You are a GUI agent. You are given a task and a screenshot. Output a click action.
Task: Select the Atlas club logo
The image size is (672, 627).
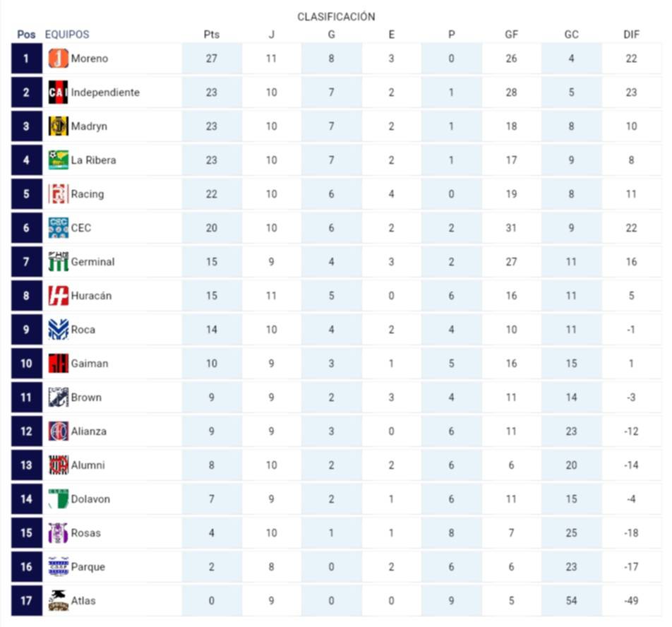pos(59,601)
